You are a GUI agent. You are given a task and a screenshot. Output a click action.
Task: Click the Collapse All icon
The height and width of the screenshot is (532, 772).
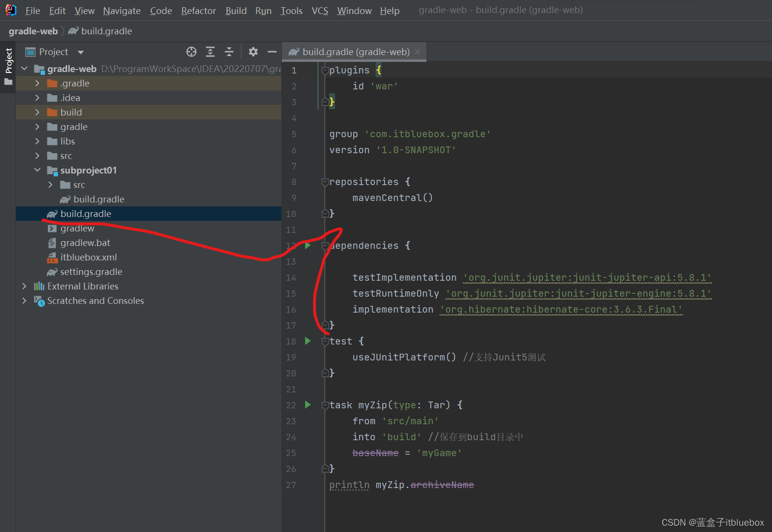click(229, 52)
